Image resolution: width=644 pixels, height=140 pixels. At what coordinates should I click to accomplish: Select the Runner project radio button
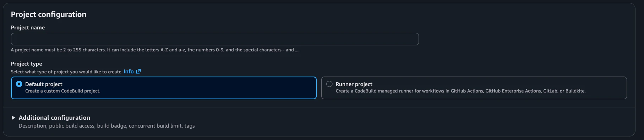(329, 84)
